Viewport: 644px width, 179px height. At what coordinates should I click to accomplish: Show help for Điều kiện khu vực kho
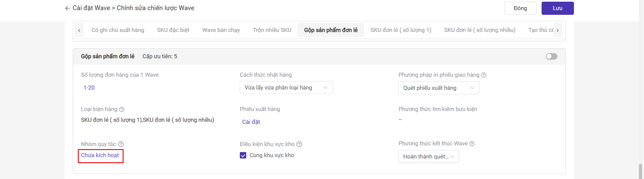pos(299,144)
